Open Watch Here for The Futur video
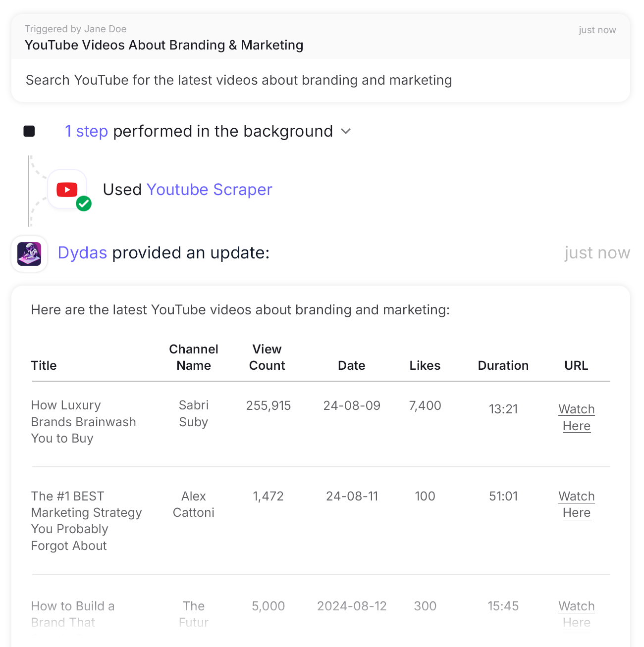Image resolution: width=644 pixels, height=647 pixels. (576, 614)
